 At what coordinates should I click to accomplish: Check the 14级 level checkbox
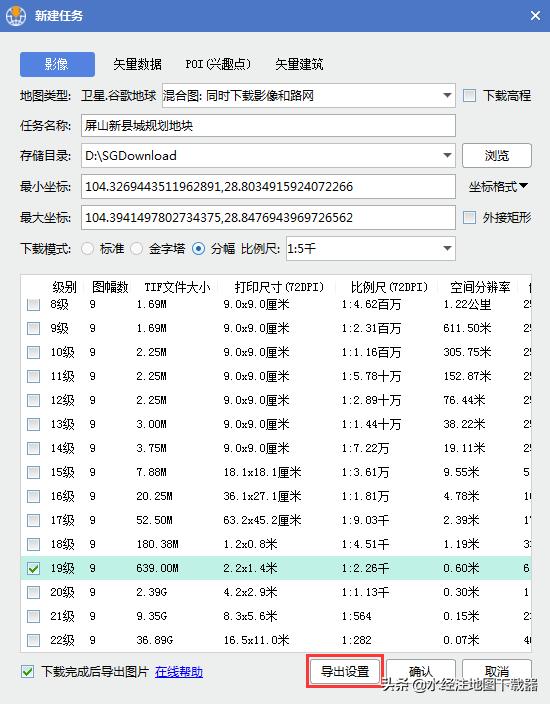(x=33, y=449)
